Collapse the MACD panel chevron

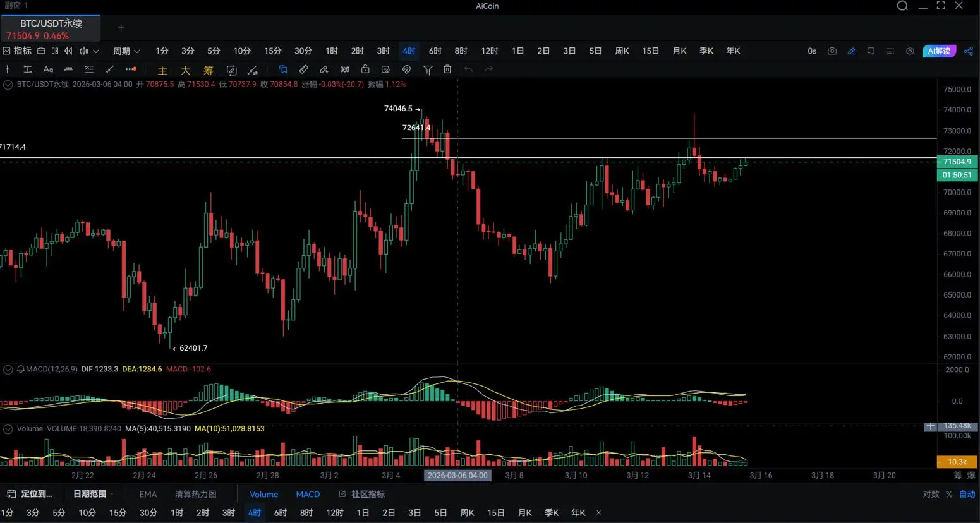tap(8, 370)
